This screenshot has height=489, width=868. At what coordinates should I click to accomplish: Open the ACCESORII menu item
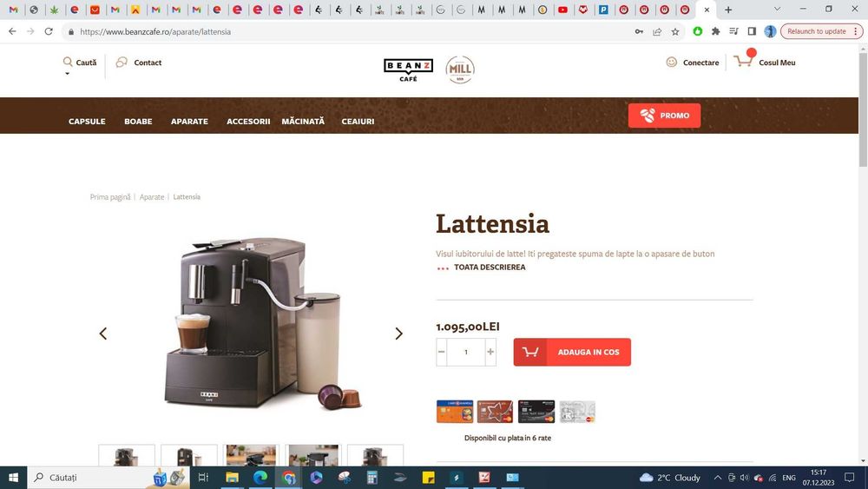point(248,122)
